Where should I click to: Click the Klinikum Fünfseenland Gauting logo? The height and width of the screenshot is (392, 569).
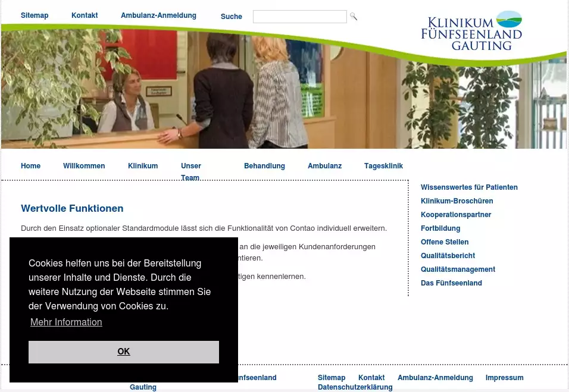pos(471,30)
